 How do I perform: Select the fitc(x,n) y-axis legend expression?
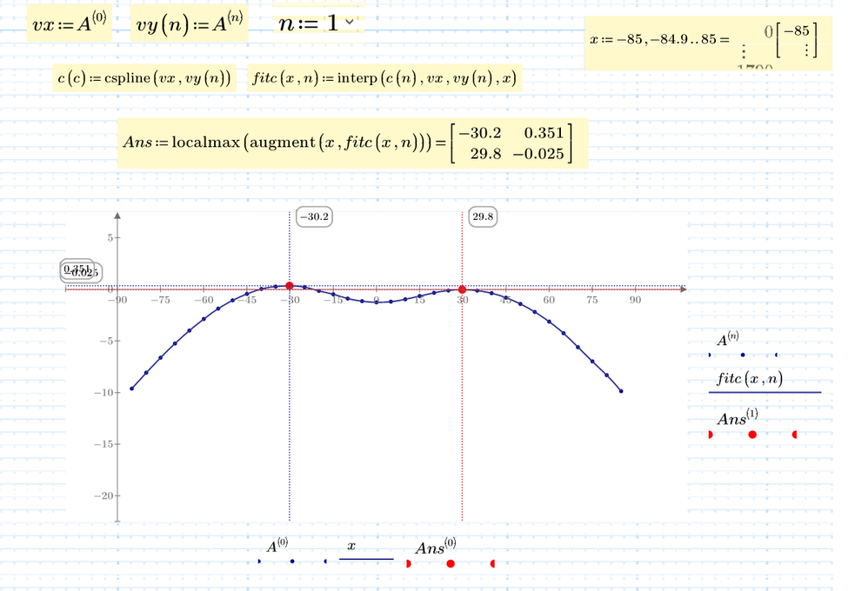click(x=750, y=379)
